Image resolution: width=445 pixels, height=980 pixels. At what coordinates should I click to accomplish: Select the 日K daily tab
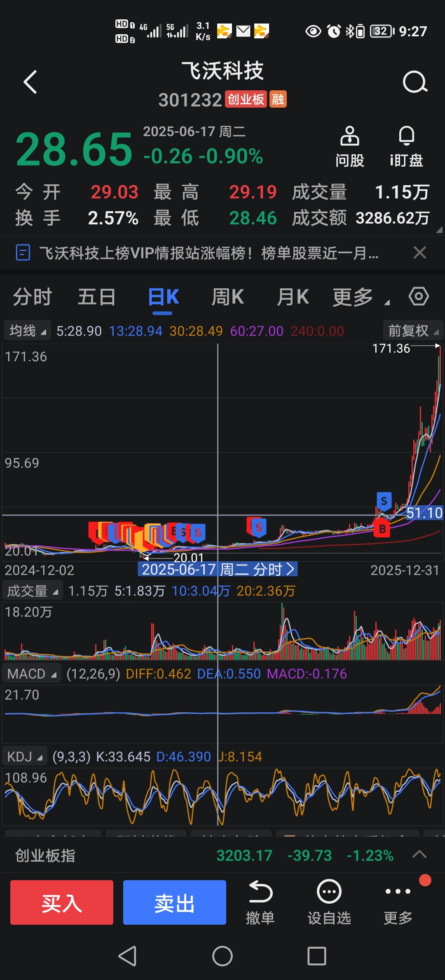tap(163, 297)
